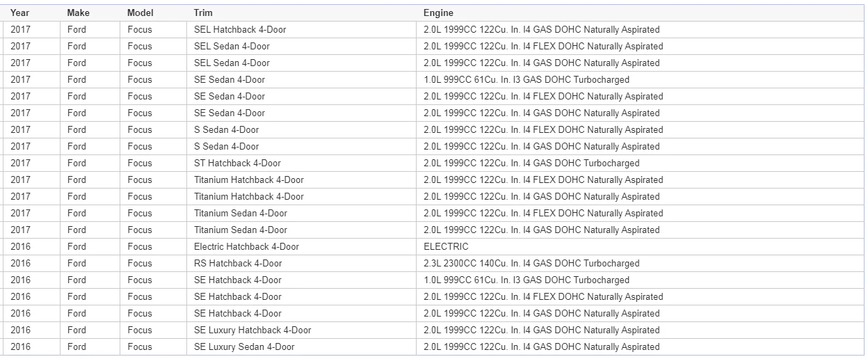Select the RS Hatchback 4-Door trim cell

301,264
